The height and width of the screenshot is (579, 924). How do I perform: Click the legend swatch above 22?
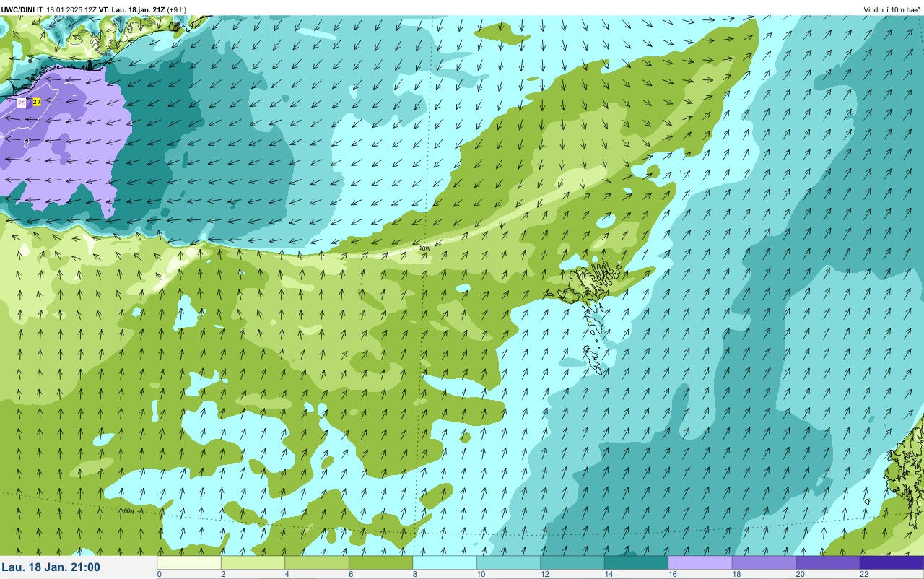(892, 562)
